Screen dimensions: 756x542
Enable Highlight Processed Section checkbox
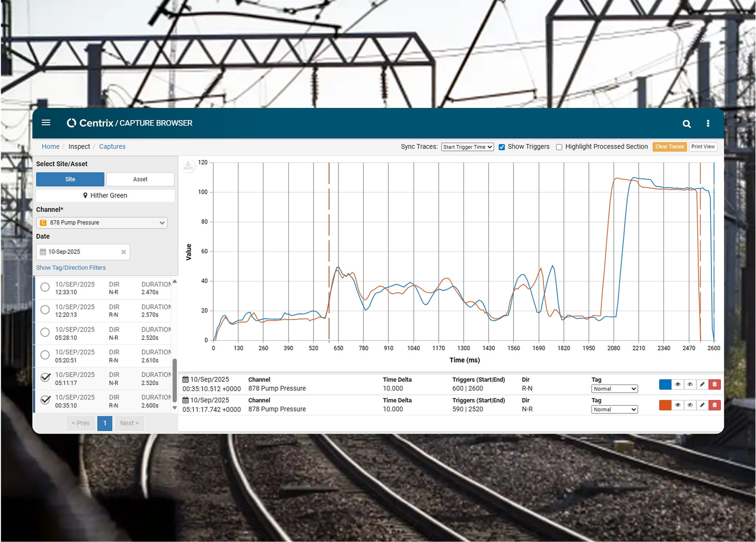559,147
